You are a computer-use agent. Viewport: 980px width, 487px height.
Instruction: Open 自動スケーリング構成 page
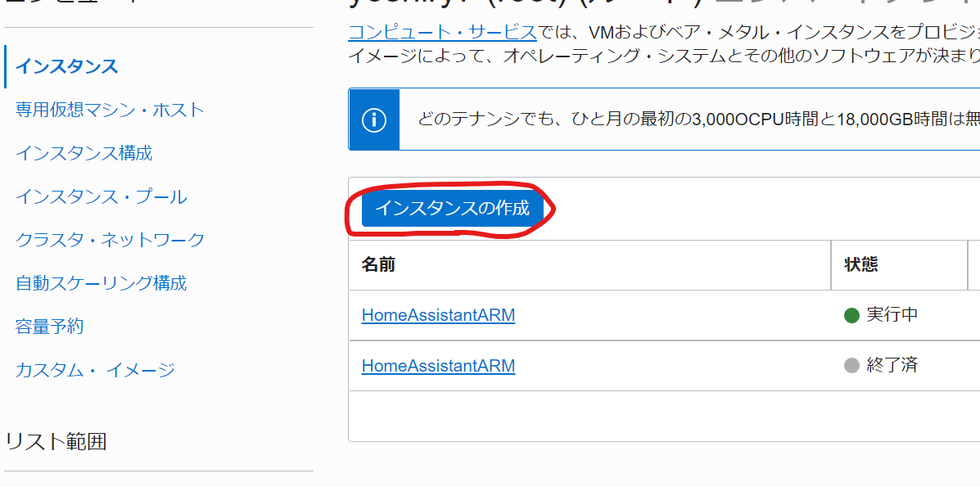pos(102,283)
